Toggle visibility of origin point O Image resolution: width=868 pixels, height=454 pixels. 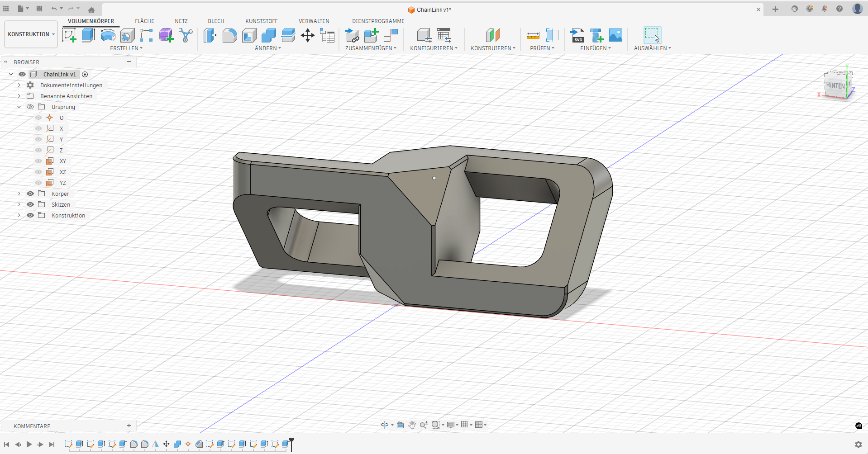click(x=38, y=118)
